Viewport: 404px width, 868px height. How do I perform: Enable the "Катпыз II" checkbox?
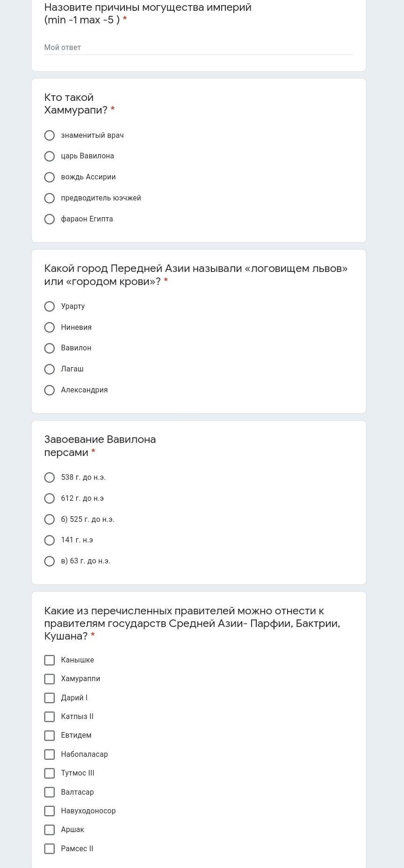(50, 717)
